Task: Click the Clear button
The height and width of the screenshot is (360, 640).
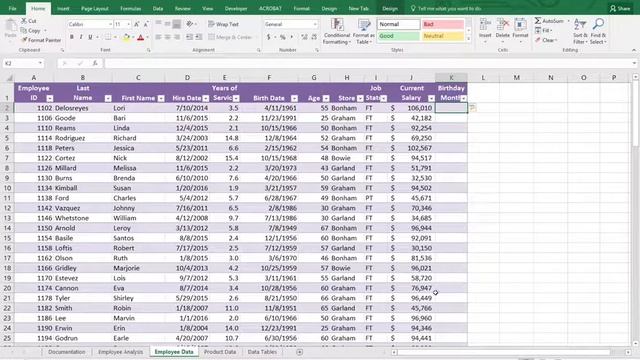Action: point(545,40)
